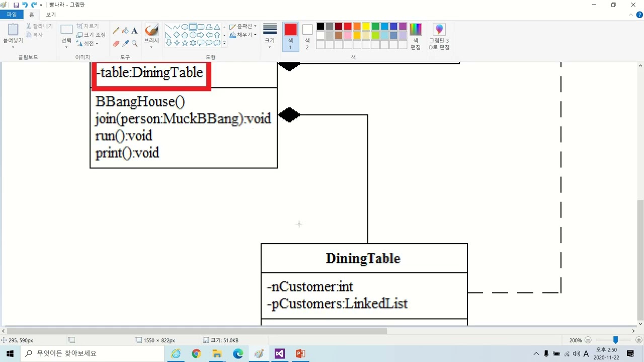Viewport: 644px width, 362px height.
Task: Select the Fill with color bucket tool
Action: (125, 31)
